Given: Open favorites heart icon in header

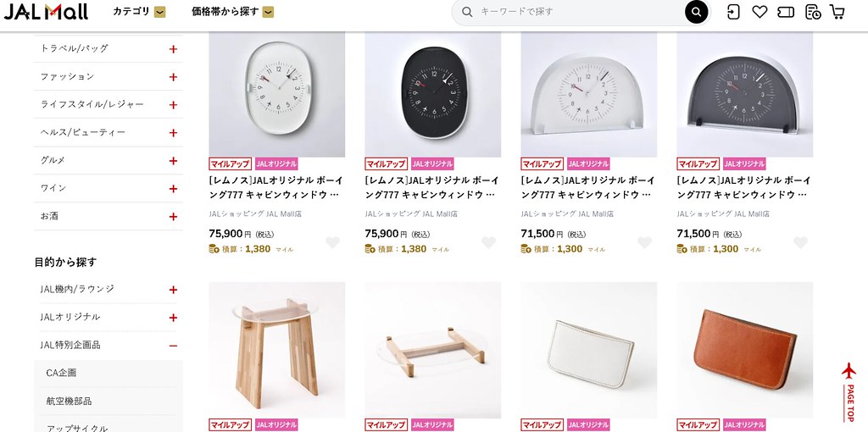Looking at the screenshot, I should (x=759, y=12).
